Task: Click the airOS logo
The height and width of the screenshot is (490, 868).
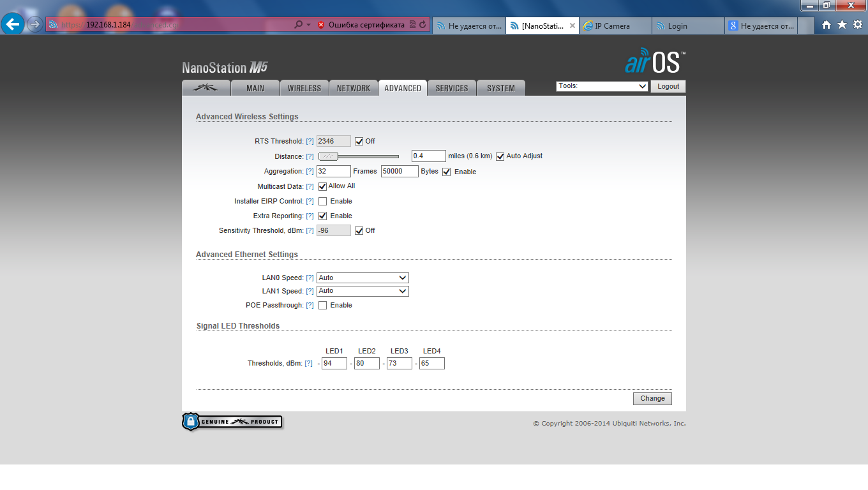Action: pyautogui.click(x=655, y=61)
